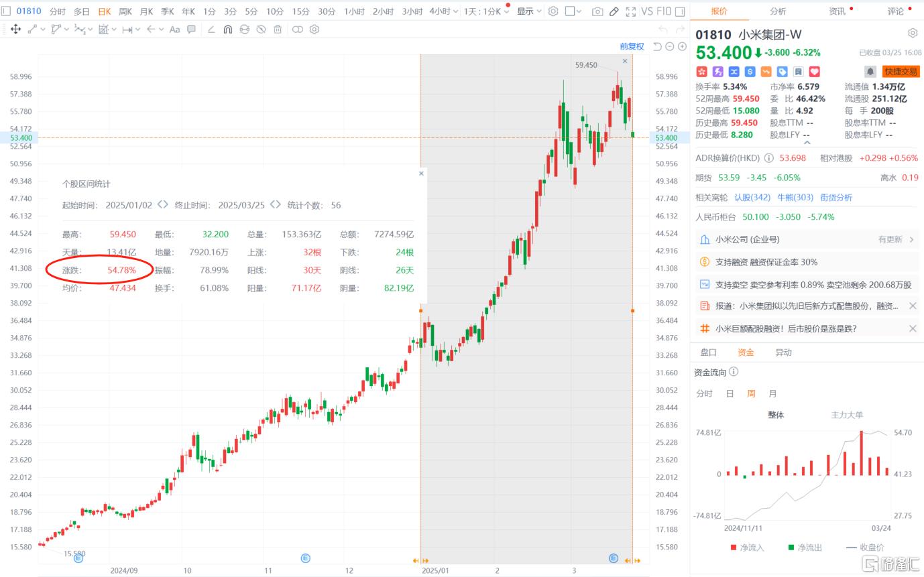
Task: Click the camera screenshot icon
Action: click(597, 11)
